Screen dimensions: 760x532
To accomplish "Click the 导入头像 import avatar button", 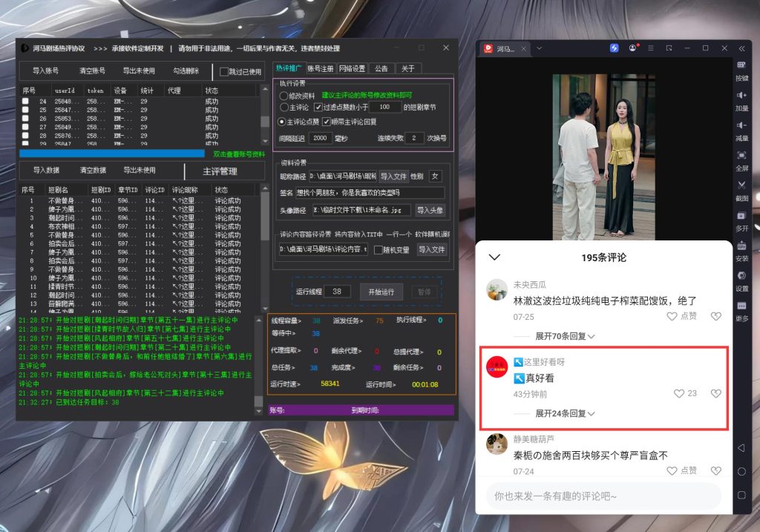I will [430, 211].
